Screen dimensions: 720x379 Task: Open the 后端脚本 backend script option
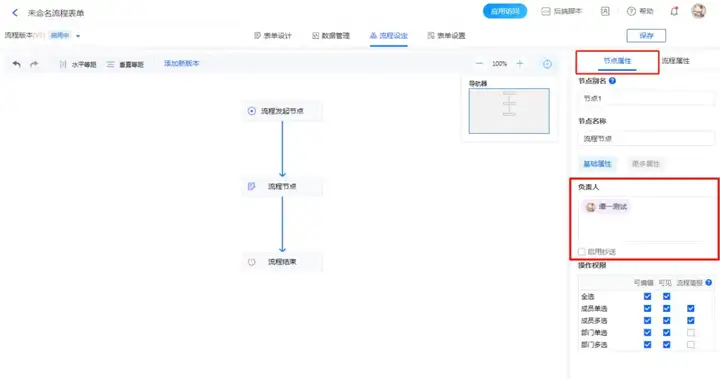point(562,11)
